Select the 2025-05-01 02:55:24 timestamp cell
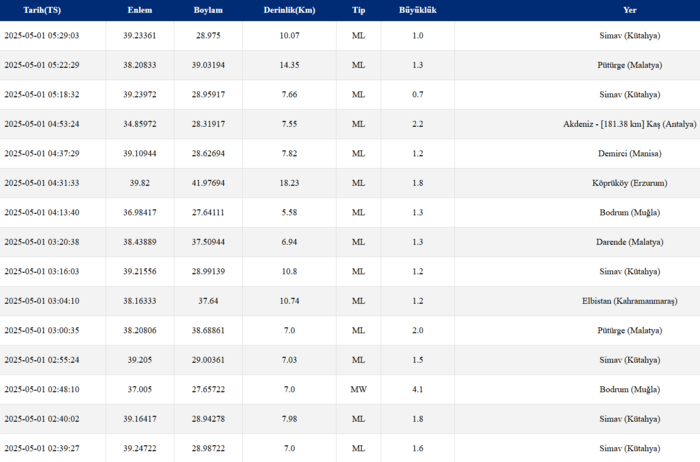The image size is (700, 462). [x=42, y=360]
